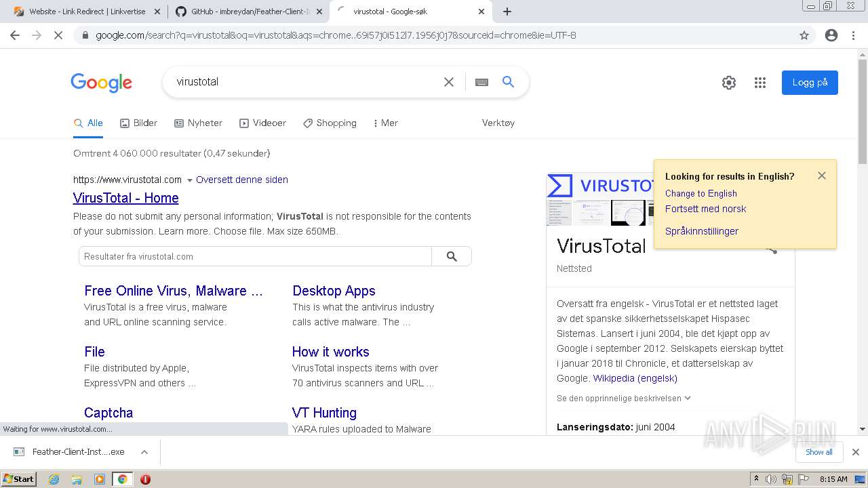Close the GitHub Feather-Client tab
Image resolution: width=868 pixels, height=488 pixels.
click(x=319, y=12)
